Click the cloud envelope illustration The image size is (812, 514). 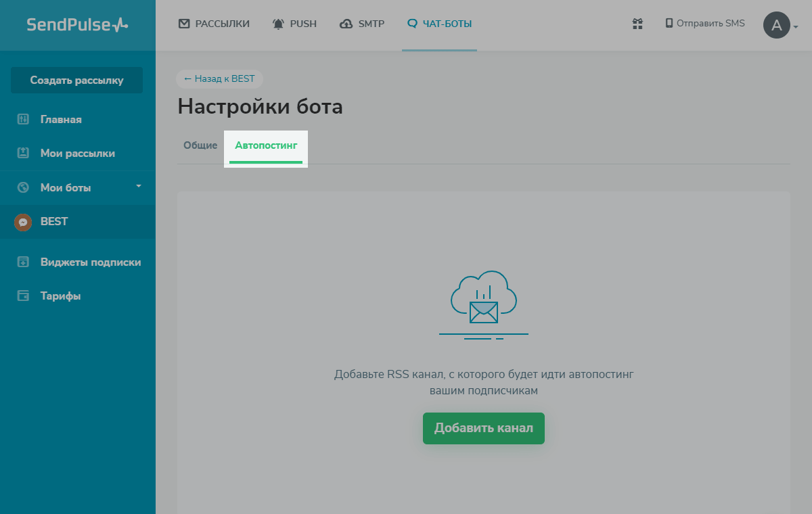pos(484,304)
